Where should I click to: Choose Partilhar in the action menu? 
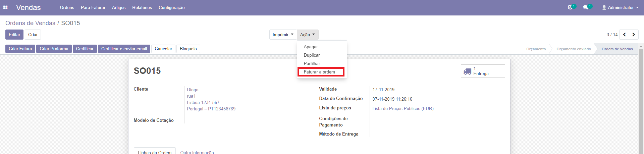pos(312,63)
